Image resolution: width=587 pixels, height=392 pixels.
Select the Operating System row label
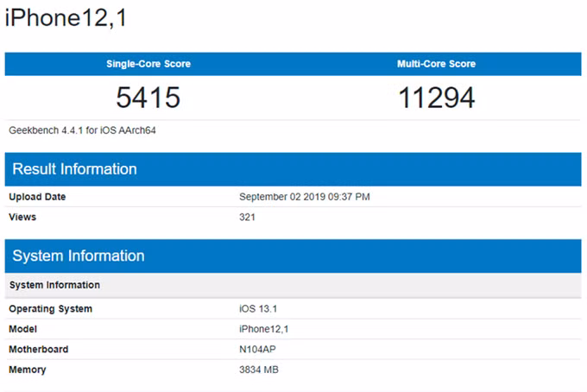coord(50,309)
